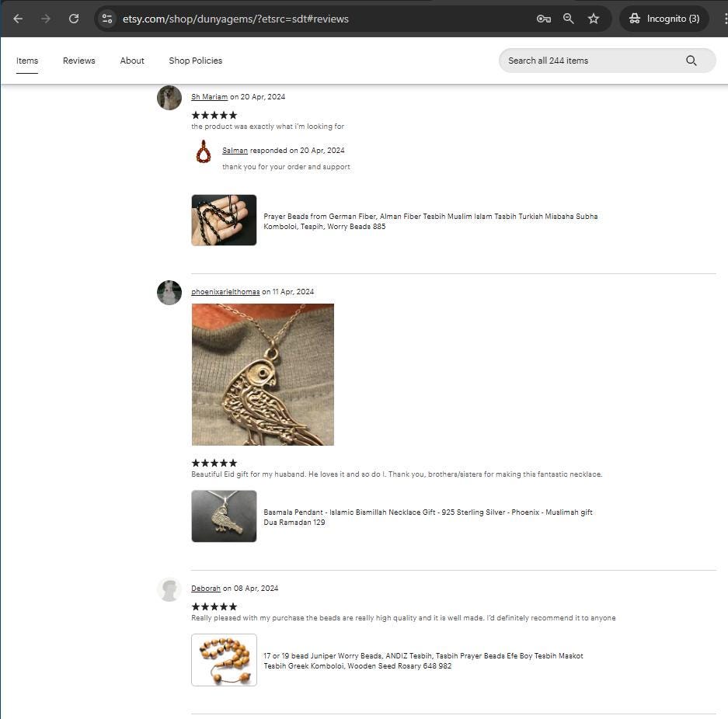Reload the Etsy page
728x719 pixels.
(x=74, y=19)
